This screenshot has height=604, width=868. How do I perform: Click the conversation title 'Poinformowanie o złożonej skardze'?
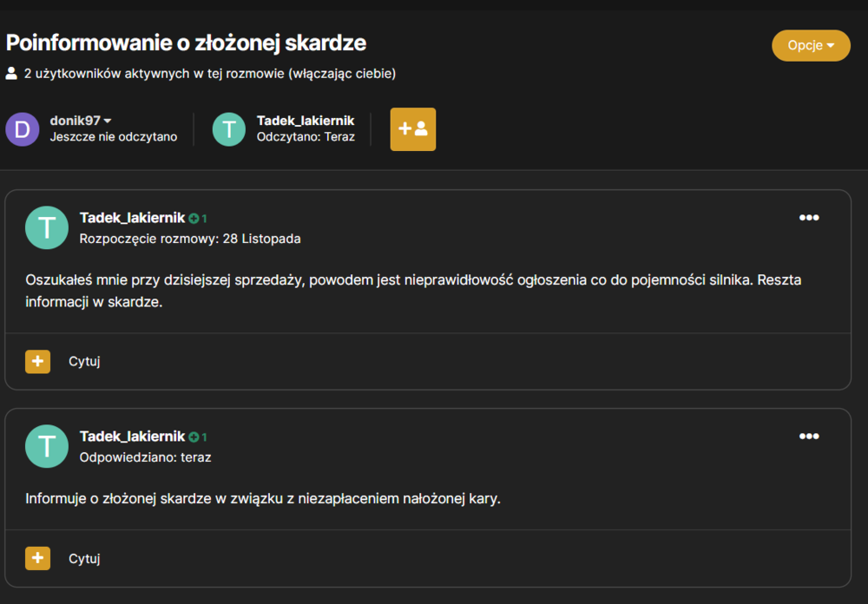click(186, 43)
